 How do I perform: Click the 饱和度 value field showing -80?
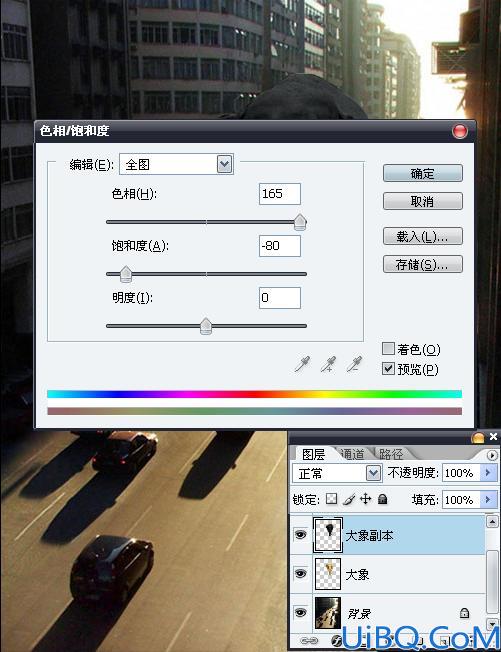click(x=280, y=246)
